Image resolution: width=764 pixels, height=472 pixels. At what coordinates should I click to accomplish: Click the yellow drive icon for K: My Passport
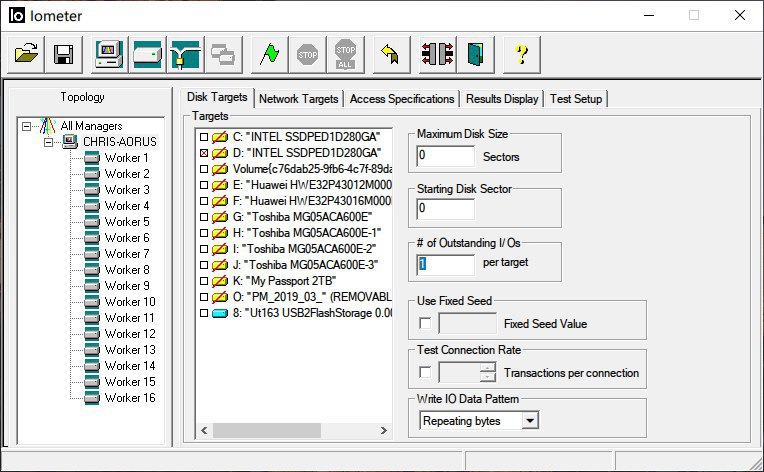point(220,281)
